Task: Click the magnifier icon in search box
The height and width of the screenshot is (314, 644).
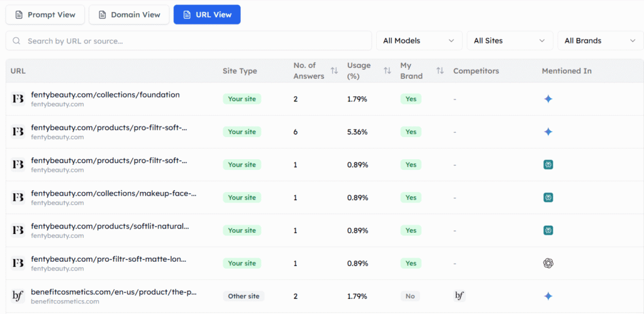Action: (16, 41)
